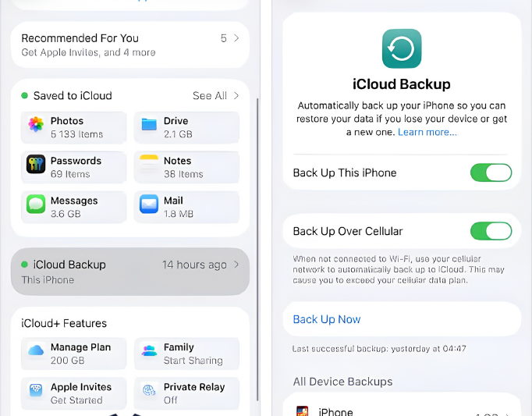Open Manage Plan 200 GB tile
This screenshot has height=416, width=532.
(73, 354)
